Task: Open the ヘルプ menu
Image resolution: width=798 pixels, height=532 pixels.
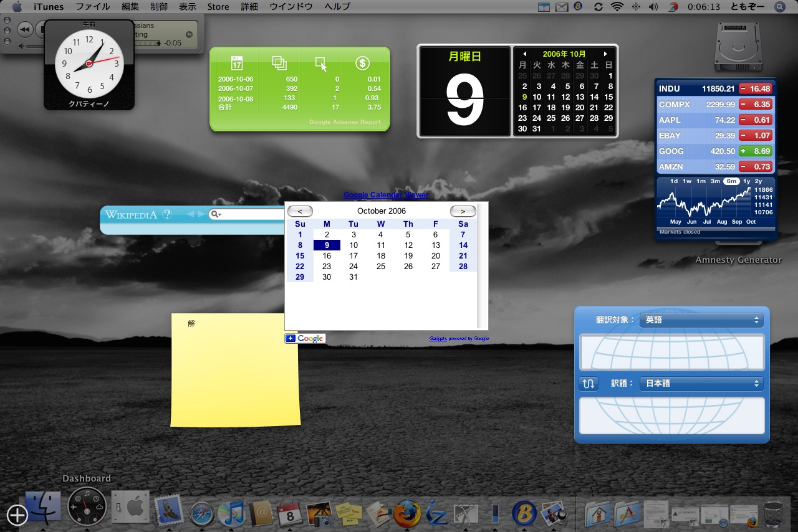Action: 337,7
